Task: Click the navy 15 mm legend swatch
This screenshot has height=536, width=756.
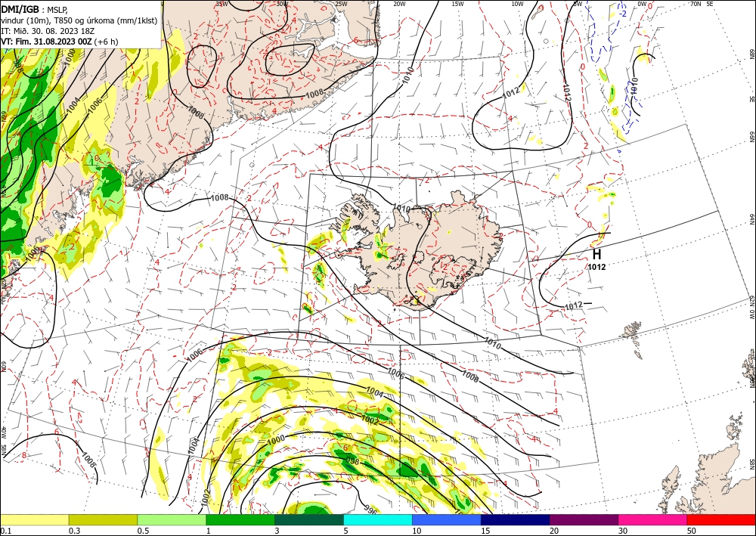Action: click(516, 519)
